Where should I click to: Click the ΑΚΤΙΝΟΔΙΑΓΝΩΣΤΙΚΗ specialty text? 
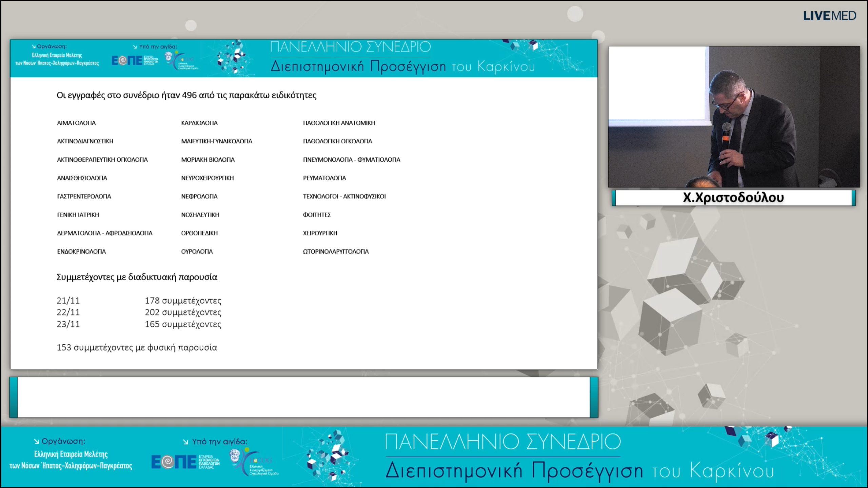click(85, 141)
